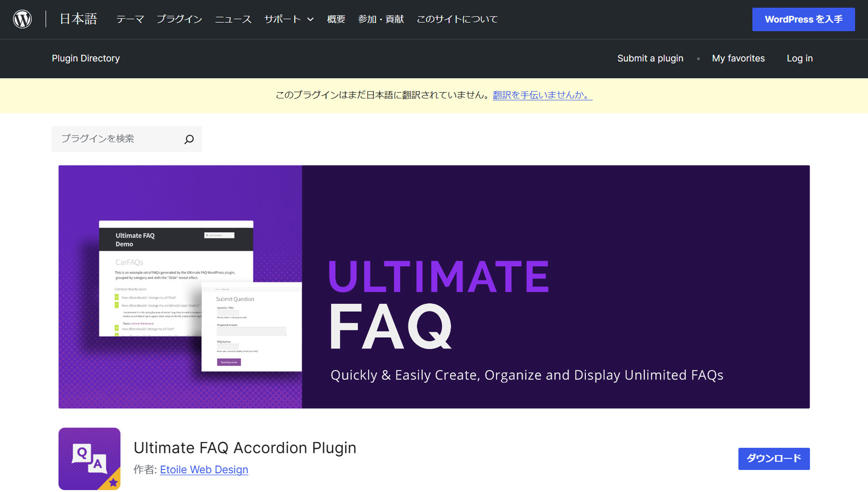Image resolution: width=868 pixels, height=492 pixels.
Task: Click Submit a plugin link
Action: pos(650,58)
